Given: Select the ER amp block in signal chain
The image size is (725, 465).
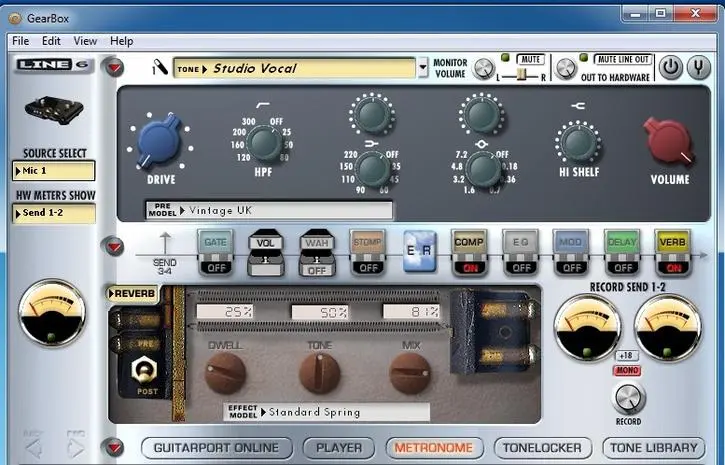Looking at the screenshot, I should (x=419, y=251).
